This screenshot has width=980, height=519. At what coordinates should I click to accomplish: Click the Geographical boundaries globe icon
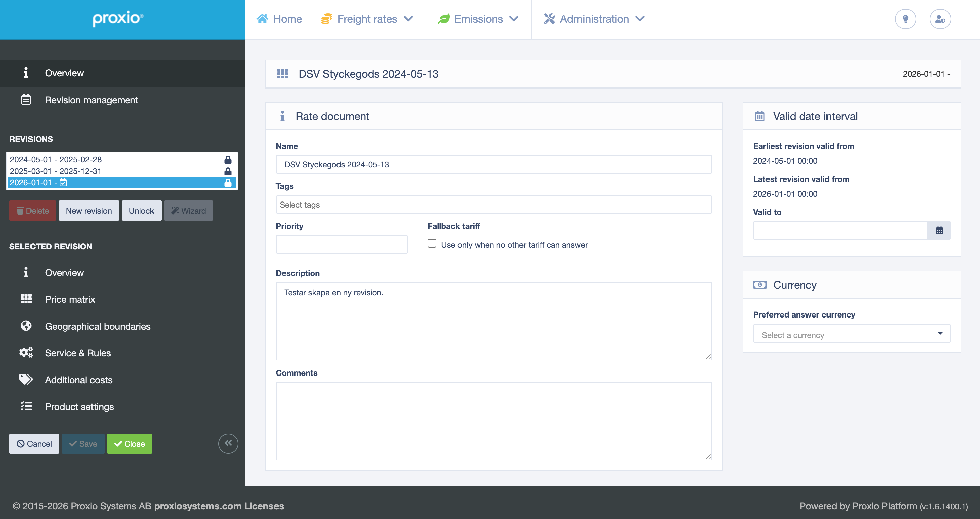[26, 326]
